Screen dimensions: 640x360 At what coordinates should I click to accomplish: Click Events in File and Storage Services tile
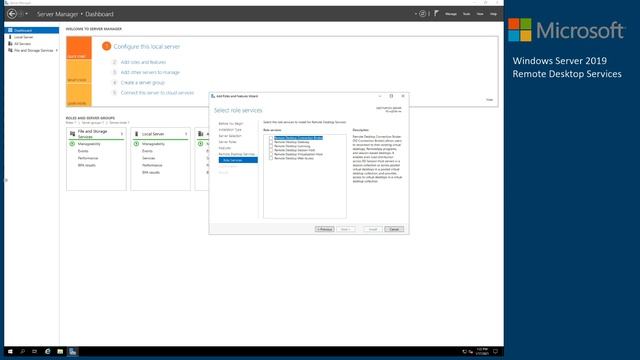click(x=83, y=151)
